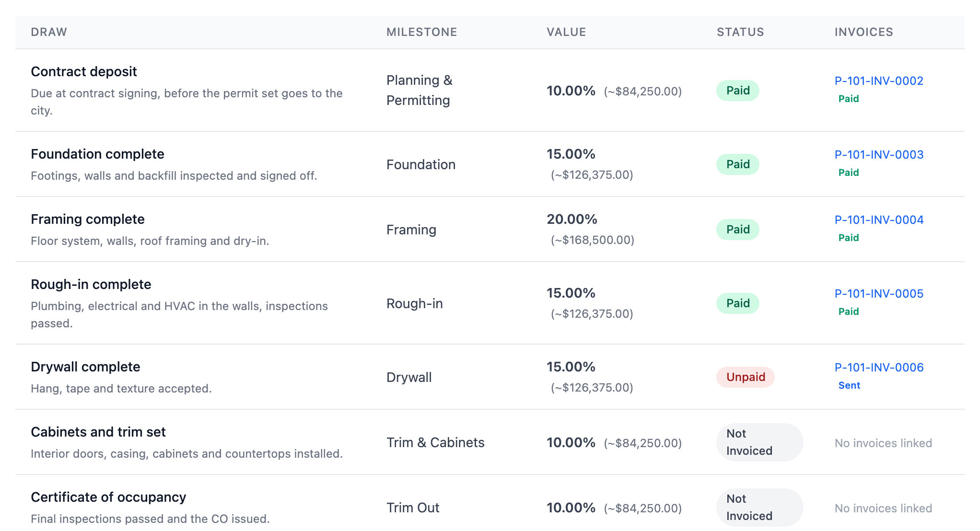
Task: Select the Drywall complete draw title
Action: 85,367
